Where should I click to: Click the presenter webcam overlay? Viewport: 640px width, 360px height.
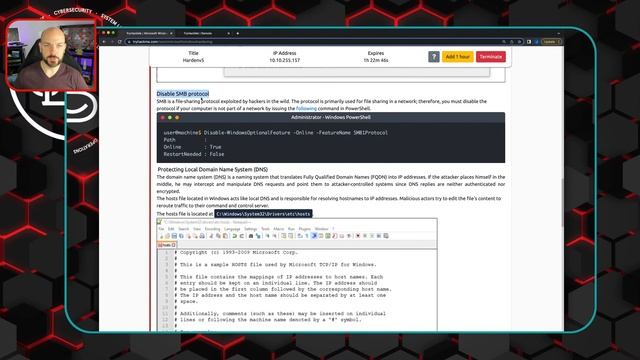tap(51, 55)
